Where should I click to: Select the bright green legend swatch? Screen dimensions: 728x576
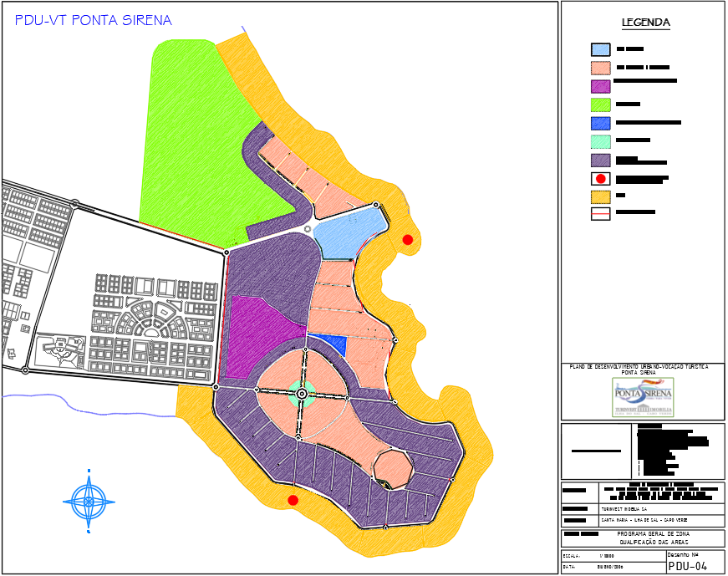tap(600, 104)
